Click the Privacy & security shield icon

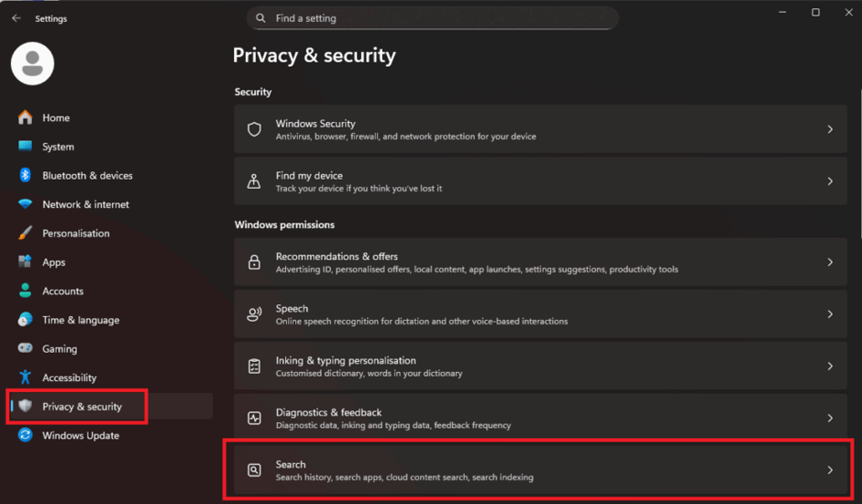26,406
